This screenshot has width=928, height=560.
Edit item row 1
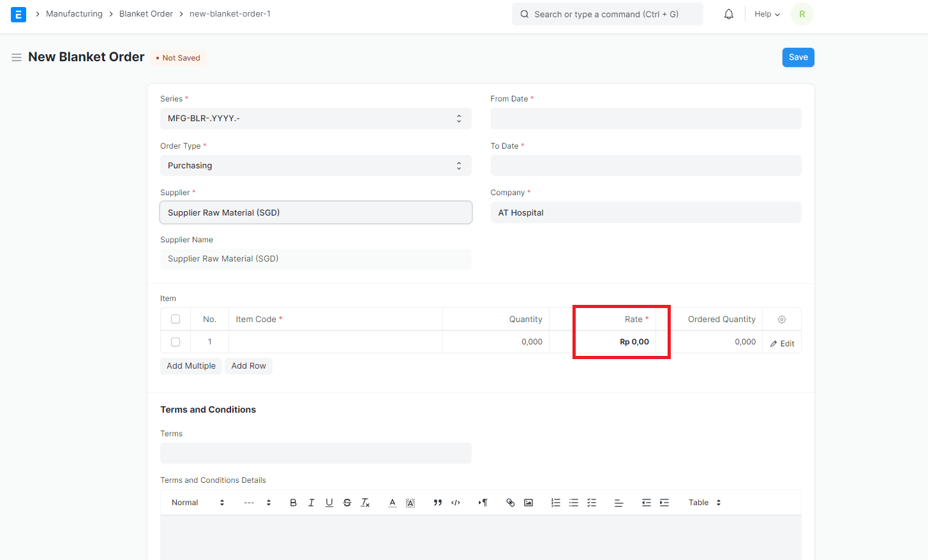pos(782,343)
